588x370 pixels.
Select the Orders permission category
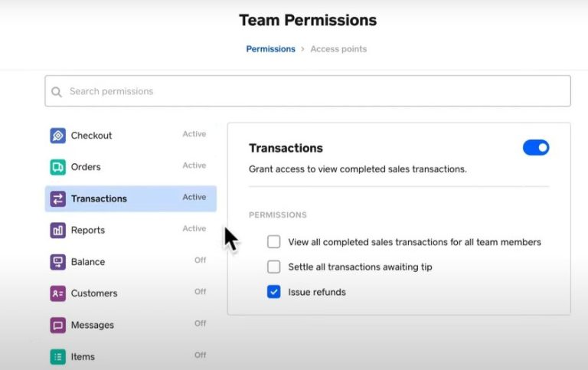(x=86, y=167)
